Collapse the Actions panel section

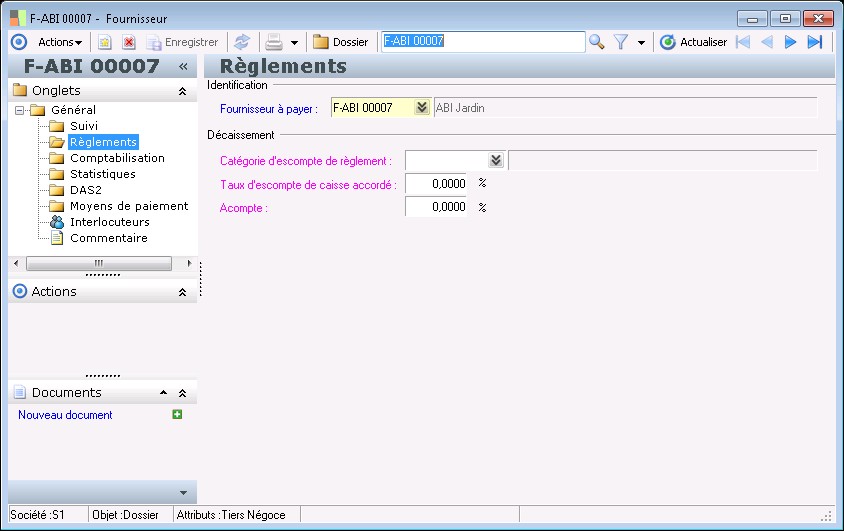[182, 292]
